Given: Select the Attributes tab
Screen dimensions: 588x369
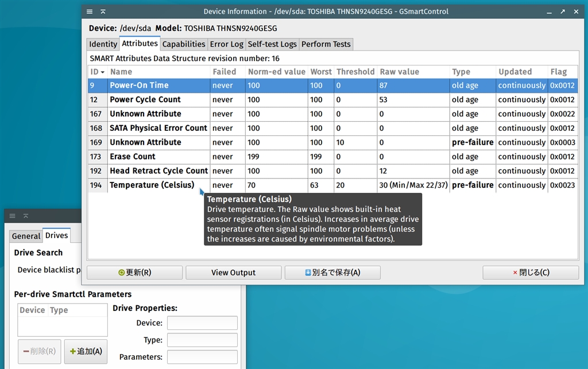Looking at the screenshot, I should click(140, 44).
